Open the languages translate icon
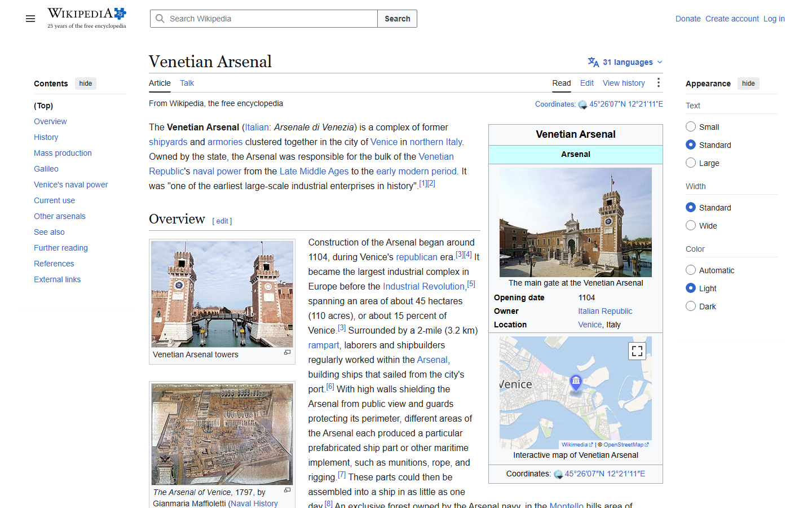This screenshot has height=508, width=812. point(593,62)
